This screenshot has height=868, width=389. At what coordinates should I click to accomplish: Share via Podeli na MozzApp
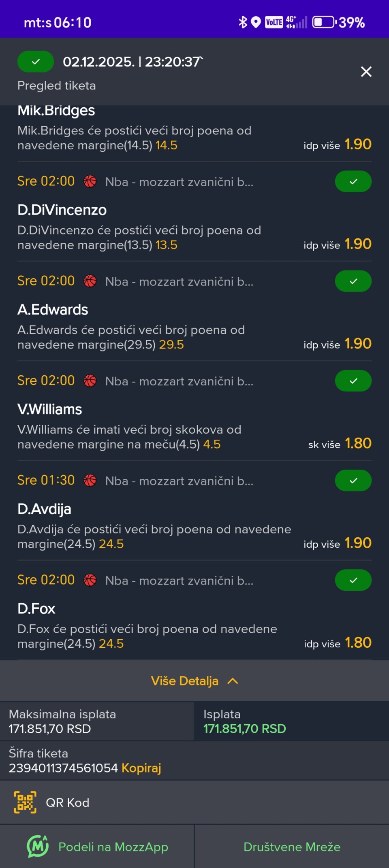(113, 847)
